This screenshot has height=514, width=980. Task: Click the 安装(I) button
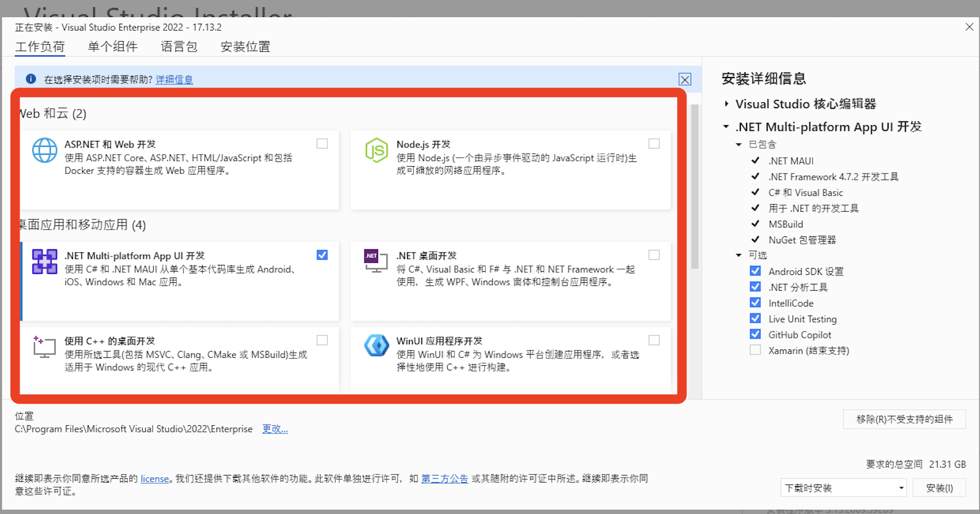939,488
